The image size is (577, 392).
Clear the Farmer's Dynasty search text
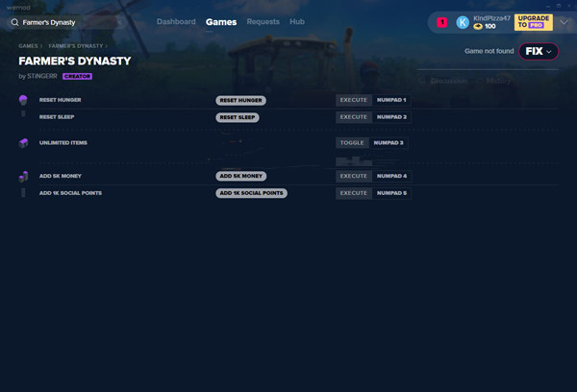point(119,22)
